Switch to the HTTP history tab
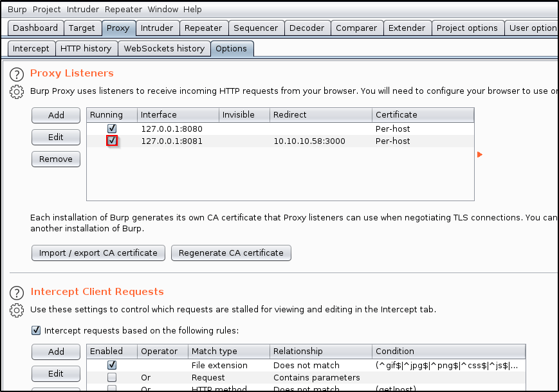The width and height of the screenshot is (559, 392). click(x=86, y=48)
